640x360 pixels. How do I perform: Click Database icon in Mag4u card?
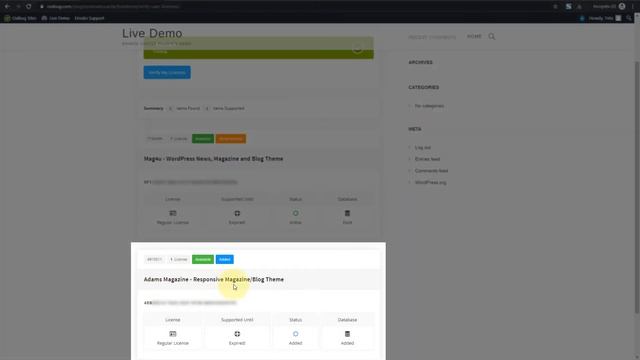pos(347,213)
